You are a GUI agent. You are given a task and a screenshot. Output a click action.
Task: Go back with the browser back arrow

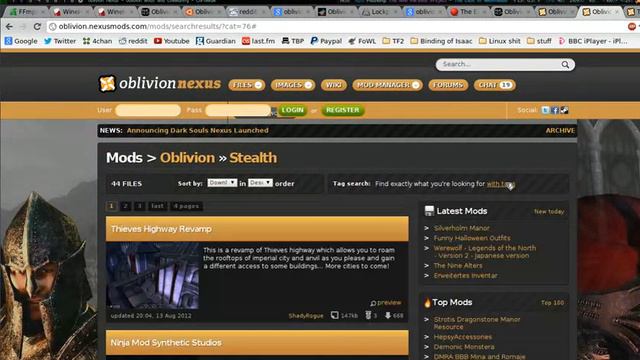coord(9,27)
